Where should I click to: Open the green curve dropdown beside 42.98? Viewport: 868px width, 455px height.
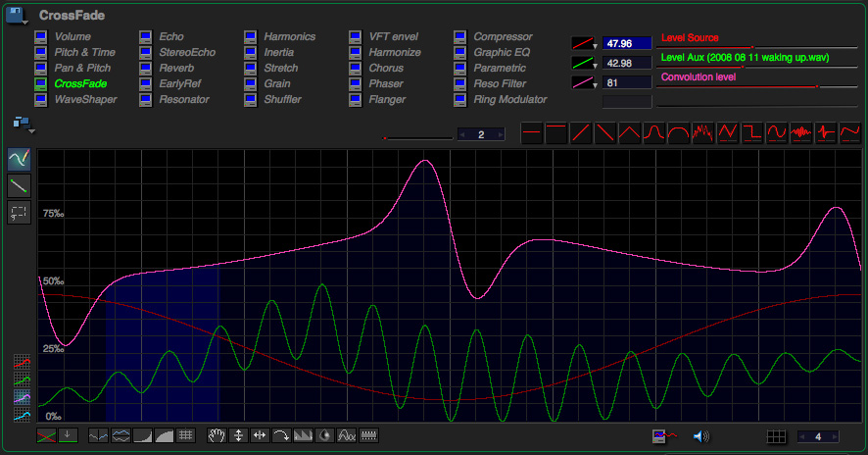(584, 63)
